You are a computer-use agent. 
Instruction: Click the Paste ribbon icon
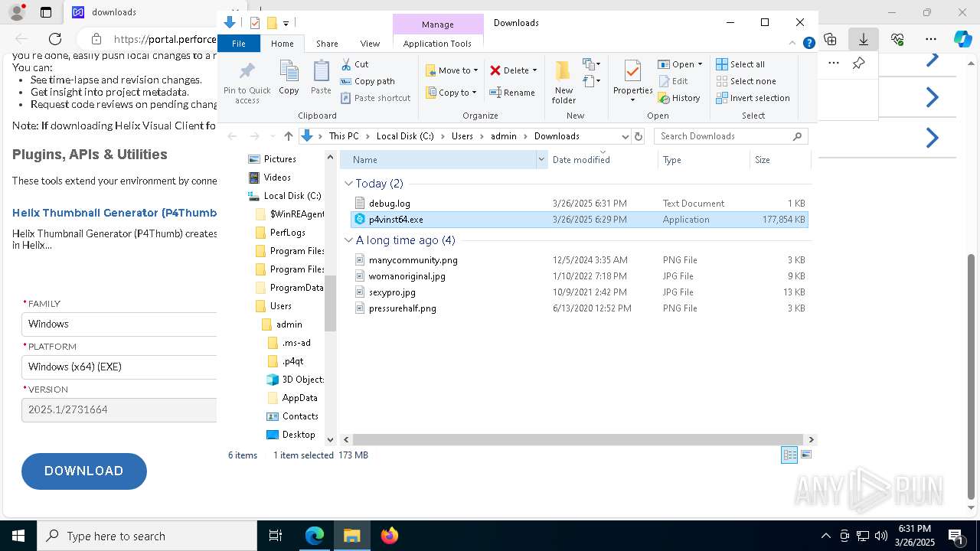click(x=321, y=77)
